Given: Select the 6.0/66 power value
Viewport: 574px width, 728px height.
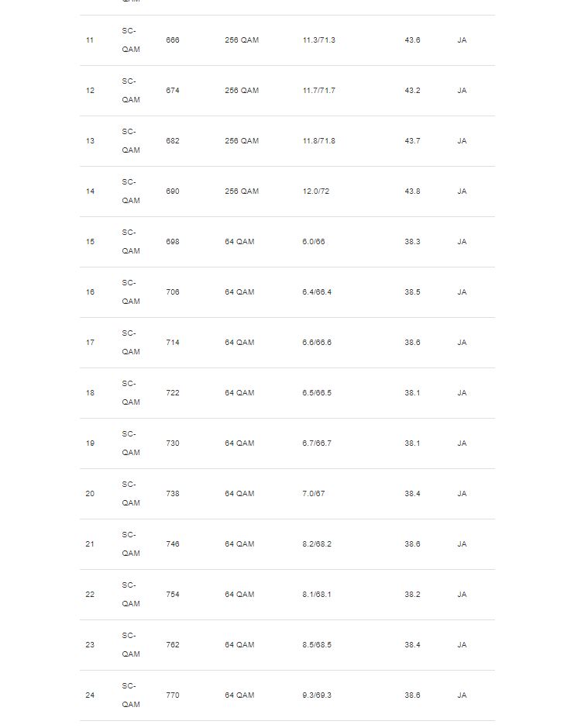Looking at the screenshot, I should pyautogui.click(x=314, y=242).
